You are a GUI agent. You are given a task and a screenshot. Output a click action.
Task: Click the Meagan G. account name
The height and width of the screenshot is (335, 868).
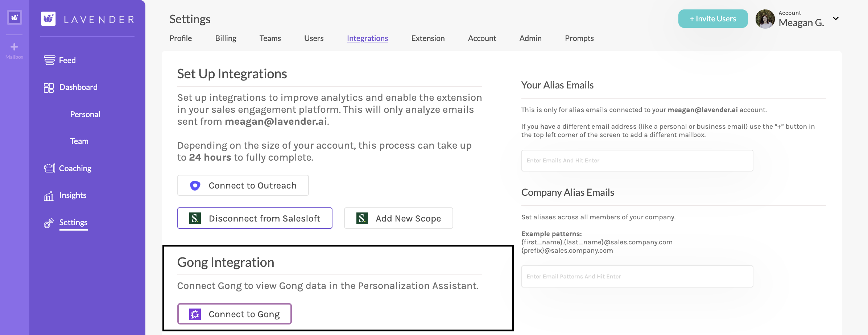801,23
